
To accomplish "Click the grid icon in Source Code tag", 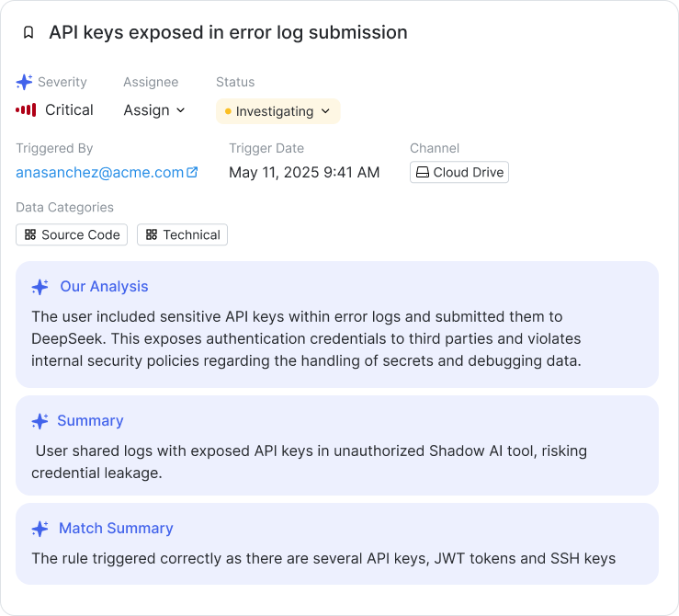I will (30, 234).
